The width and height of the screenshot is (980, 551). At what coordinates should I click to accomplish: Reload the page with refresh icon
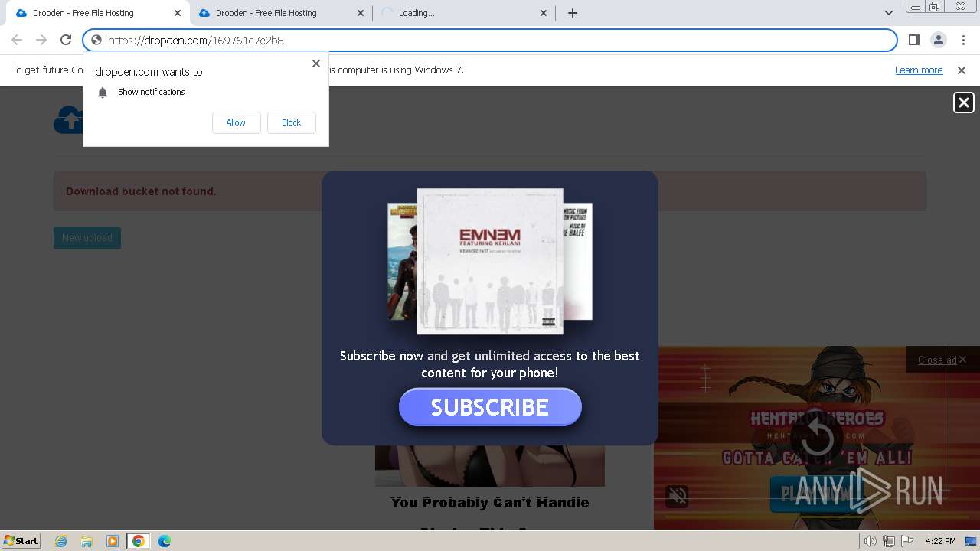coord(66,40)
